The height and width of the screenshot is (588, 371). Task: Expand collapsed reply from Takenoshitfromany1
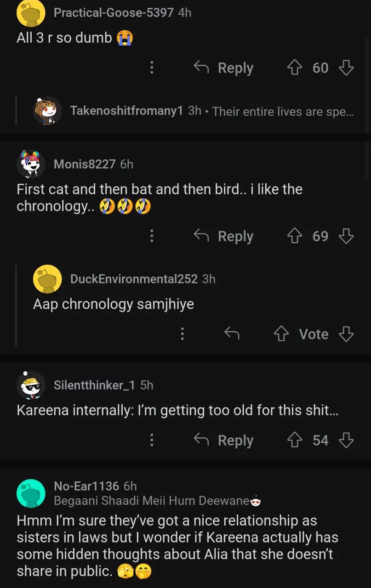pos(211,111)
